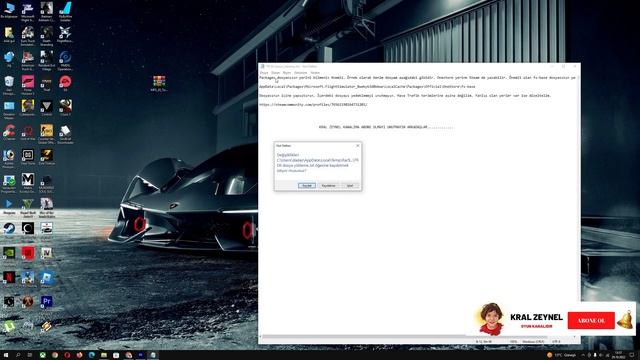
Task: Open Steam desktop shortcut
Action: pos(9,229)
